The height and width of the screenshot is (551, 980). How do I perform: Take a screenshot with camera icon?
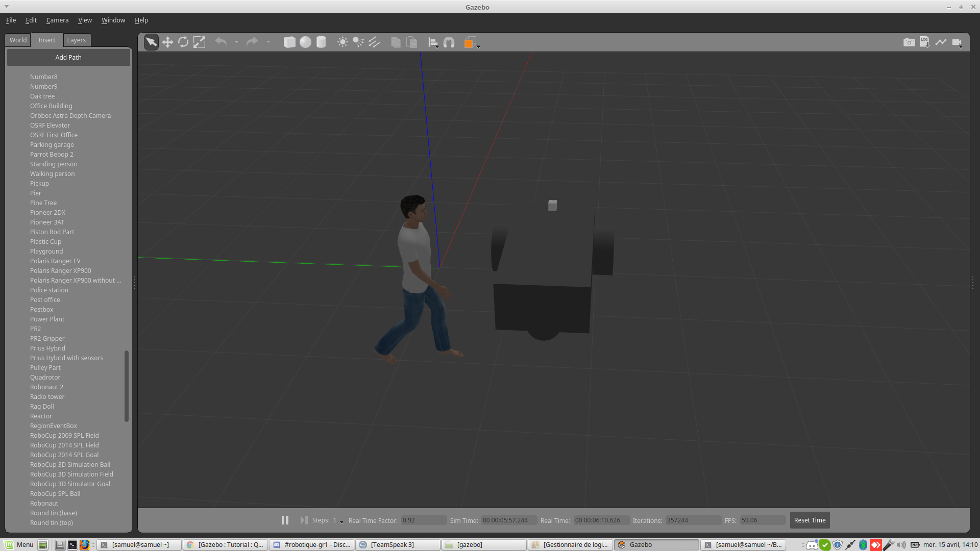click(909, 42)
